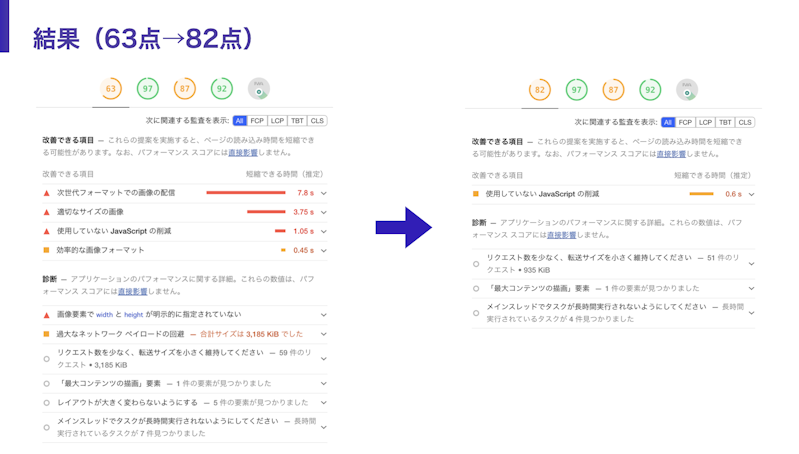Click red triangle beside 次世代フォーマットでの画像の配信
The height and width of the screenshot is (454, 799).
coord(46,192)
